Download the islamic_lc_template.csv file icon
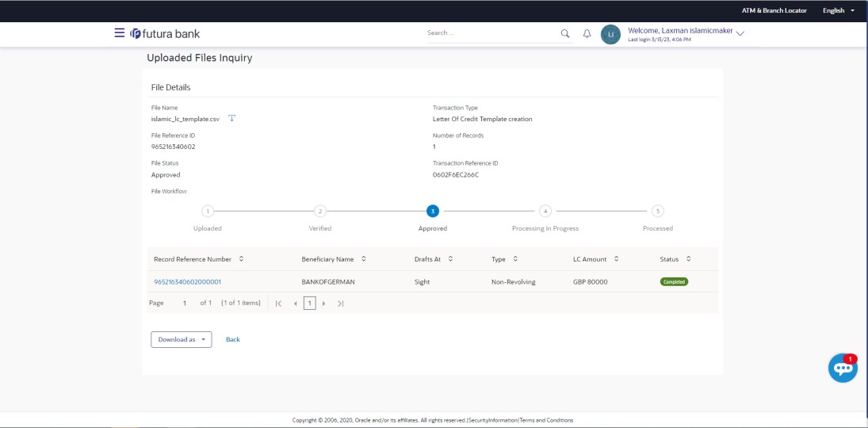The image size is (868, 428). tap(232, 118)
